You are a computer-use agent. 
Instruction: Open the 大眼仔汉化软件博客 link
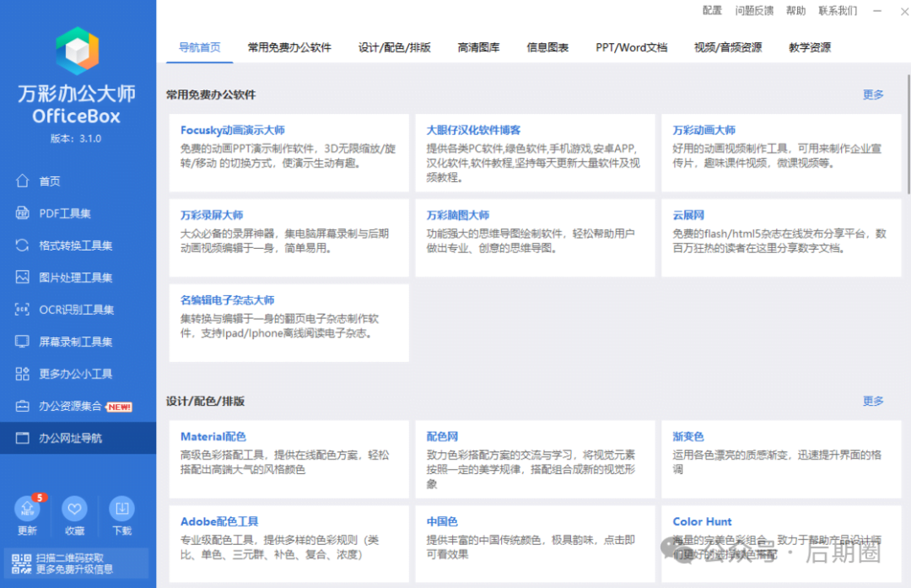coord(473,130)
